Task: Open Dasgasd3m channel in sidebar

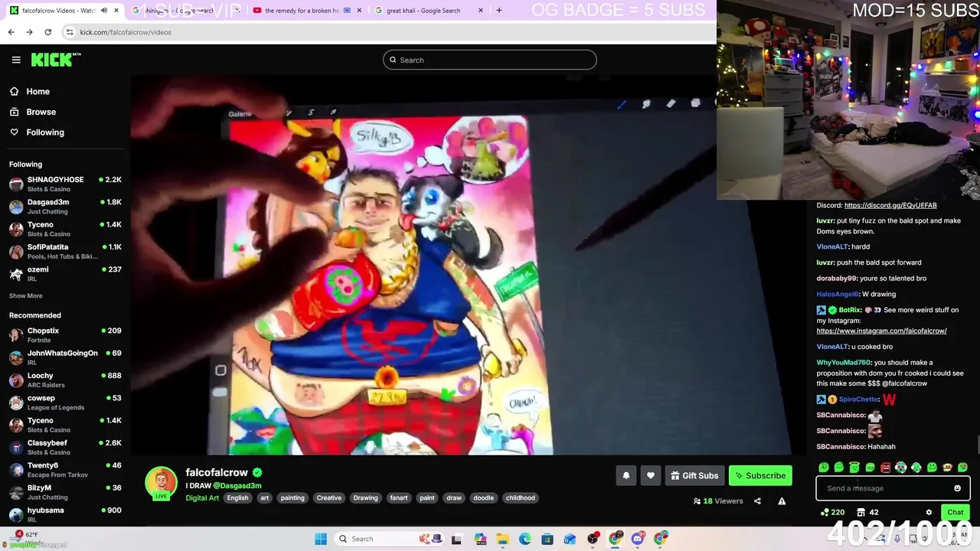Action: coord(64,207)
